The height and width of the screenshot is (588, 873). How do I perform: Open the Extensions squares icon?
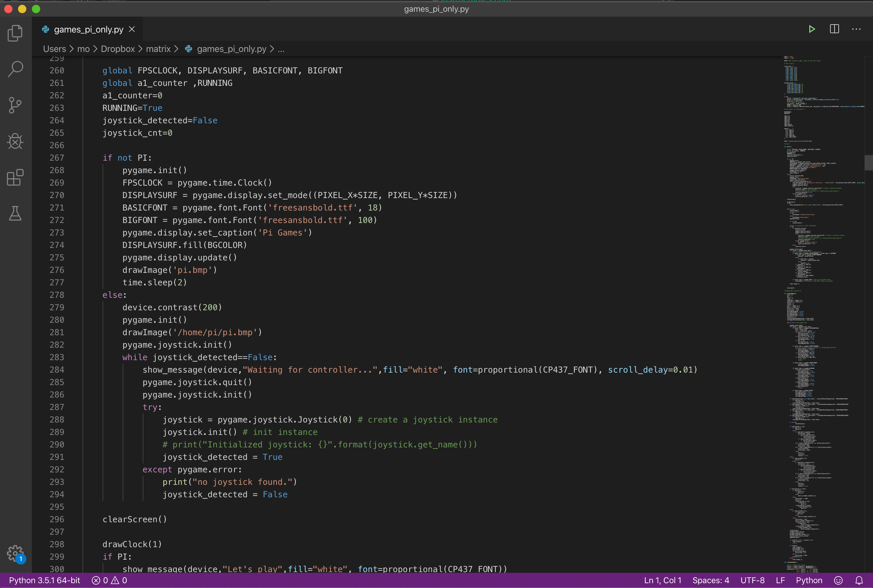point(15,177)
